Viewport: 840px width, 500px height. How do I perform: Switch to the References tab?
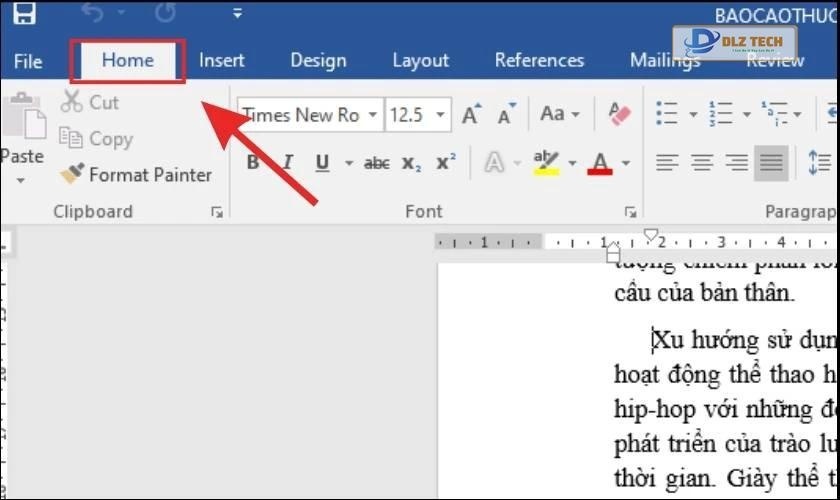539,61
